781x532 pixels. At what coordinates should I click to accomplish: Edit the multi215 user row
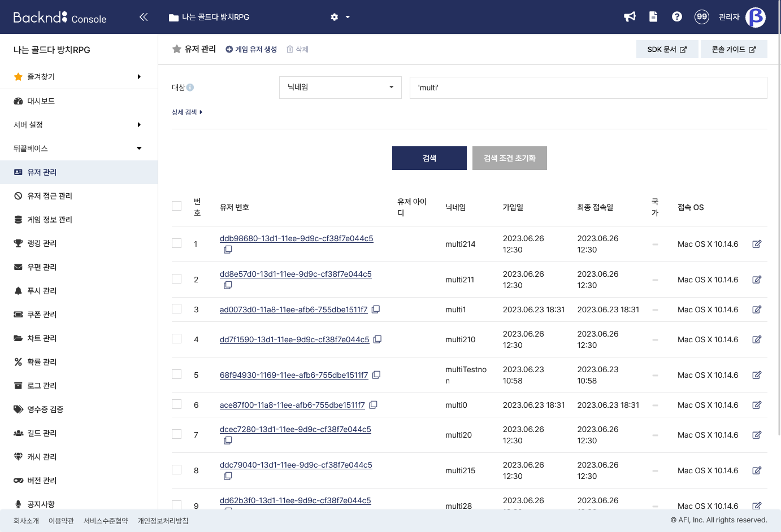pos(757,470)
